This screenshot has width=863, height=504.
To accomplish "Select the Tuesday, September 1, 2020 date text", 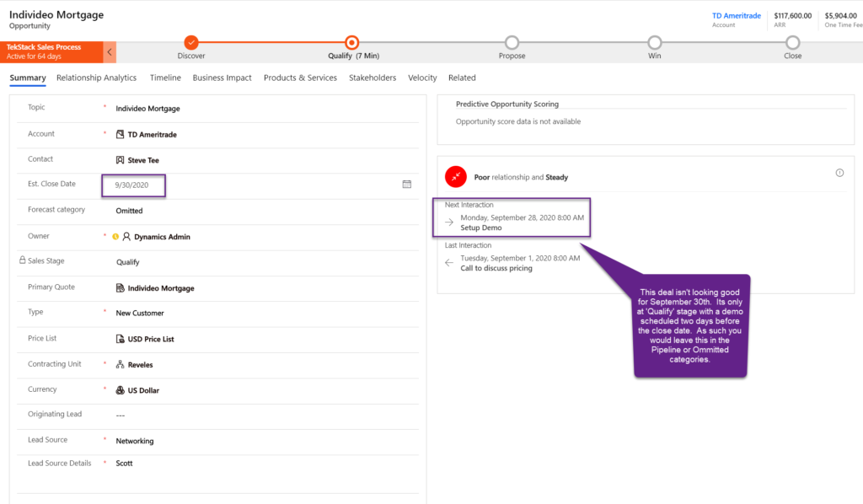I will (x=520, y=258).
